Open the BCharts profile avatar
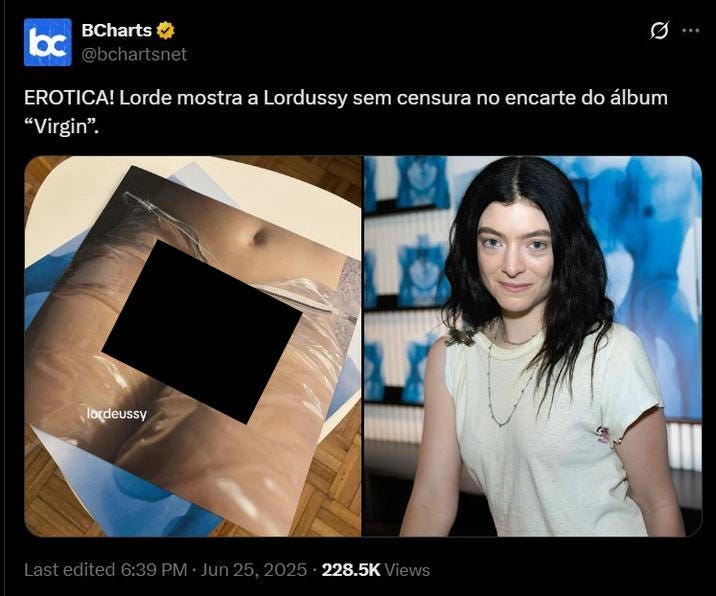The image size is (716, 596). click(x=47, y=42)
